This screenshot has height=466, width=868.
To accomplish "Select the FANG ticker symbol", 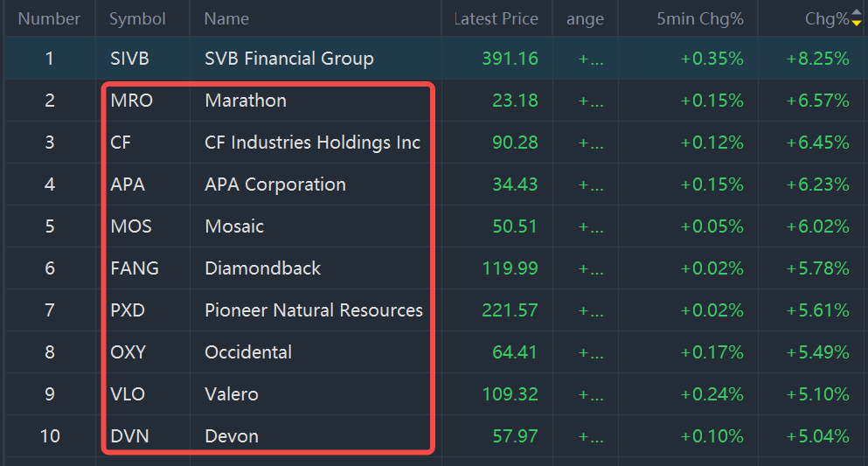I will (135, 268).
